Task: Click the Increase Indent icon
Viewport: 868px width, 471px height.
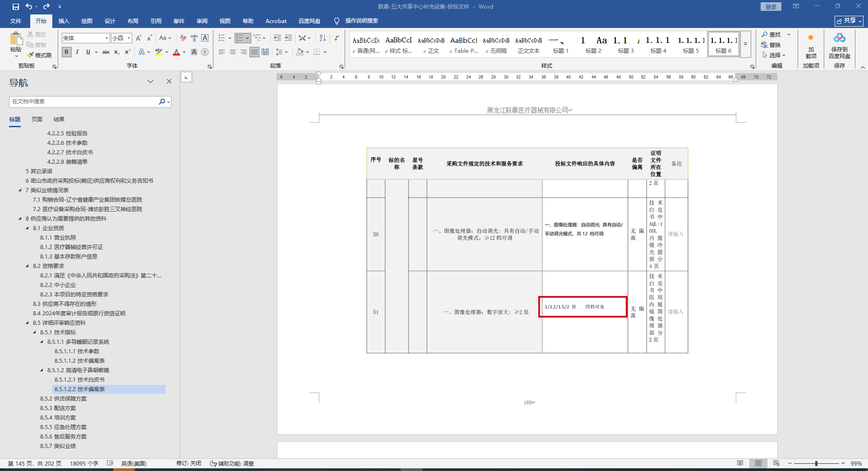Action: [x=288, y=38]
